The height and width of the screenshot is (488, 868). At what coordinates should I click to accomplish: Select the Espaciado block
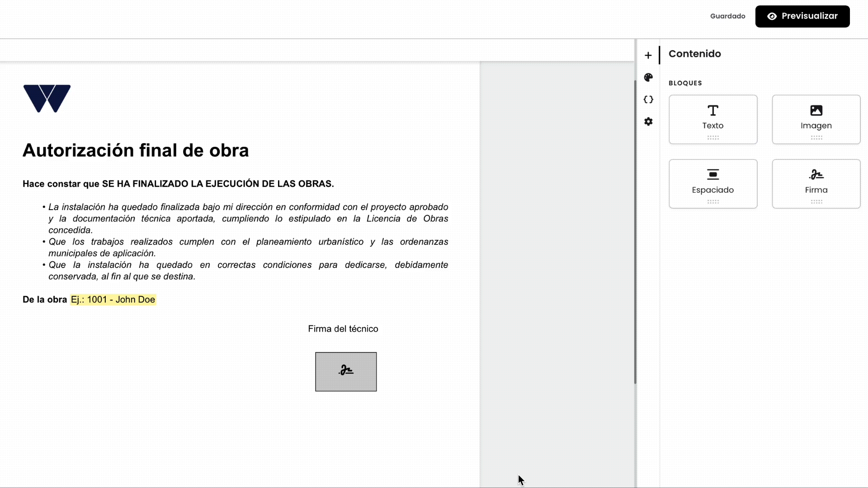713,183
